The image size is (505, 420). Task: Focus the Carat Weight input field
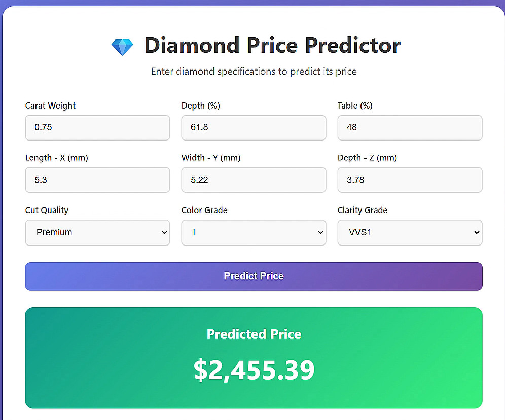click(97, 127)
